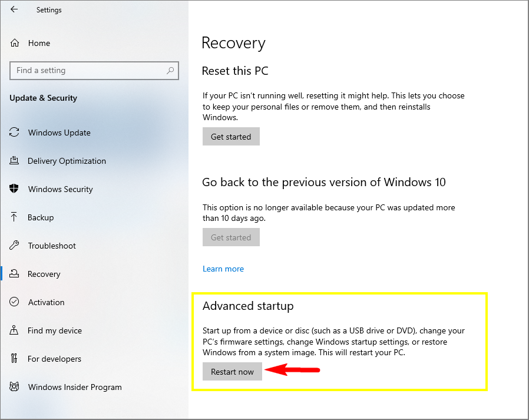Click the Backup arrow icon
Image resolution: width=529 pixels, height=420 pixels.
point(14,217)
